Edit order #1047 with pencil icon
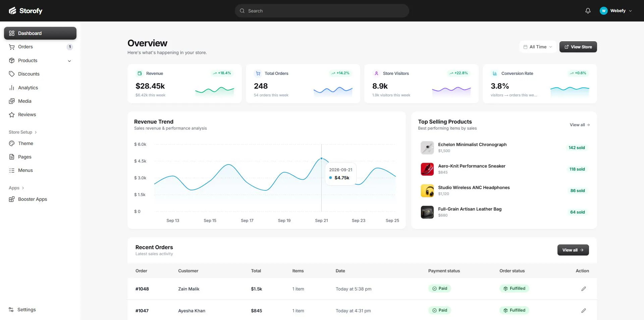Image resolution: width=644 pixels, height=320 pixels. tap(583, 311)
